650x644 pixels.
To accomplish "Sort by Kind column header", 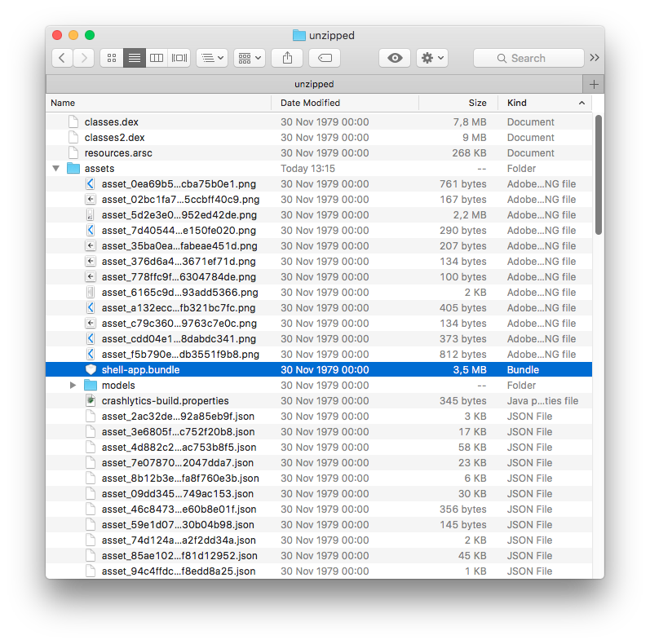I will pos(545,103).
